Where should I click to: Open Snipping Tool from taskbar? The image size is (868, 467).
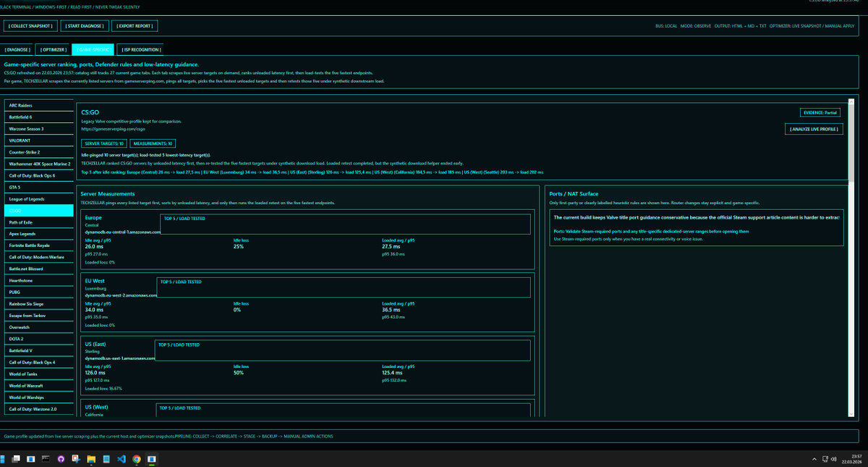[77, 459]
